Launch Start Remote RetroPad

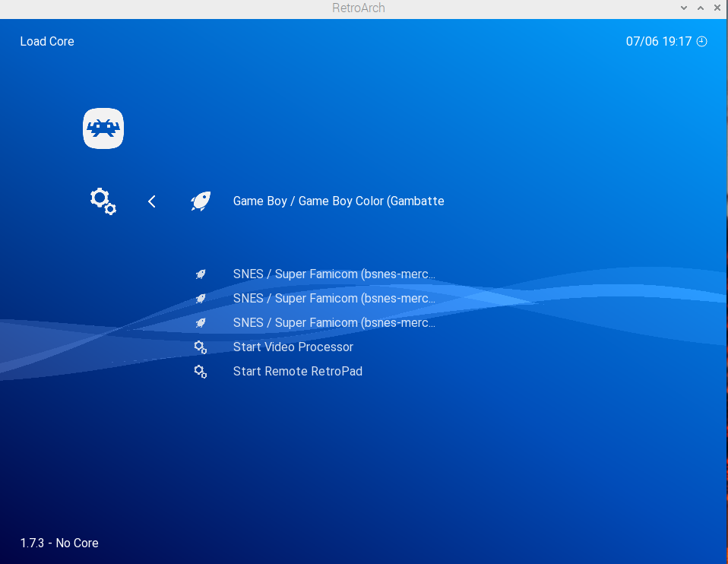coord(298,372)
